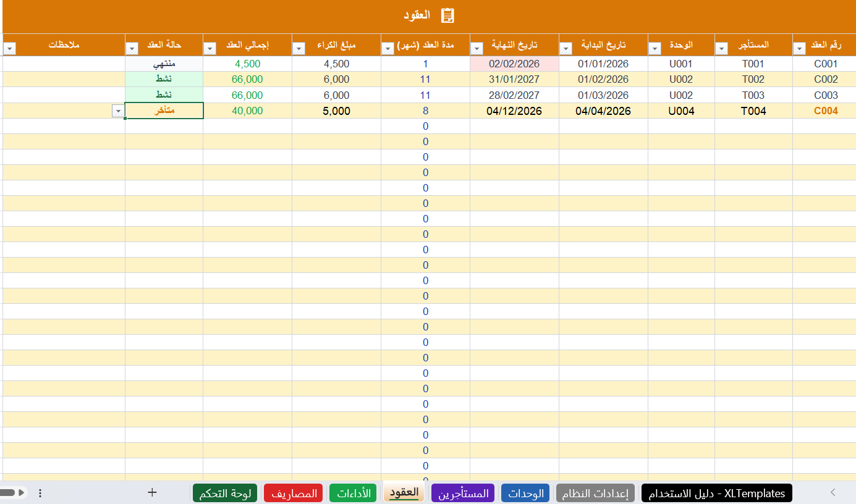Viewport: 856px width, 504px height.
Task: Open filter arrow for مبلغ الكراء column
Action: click(299, 48)
